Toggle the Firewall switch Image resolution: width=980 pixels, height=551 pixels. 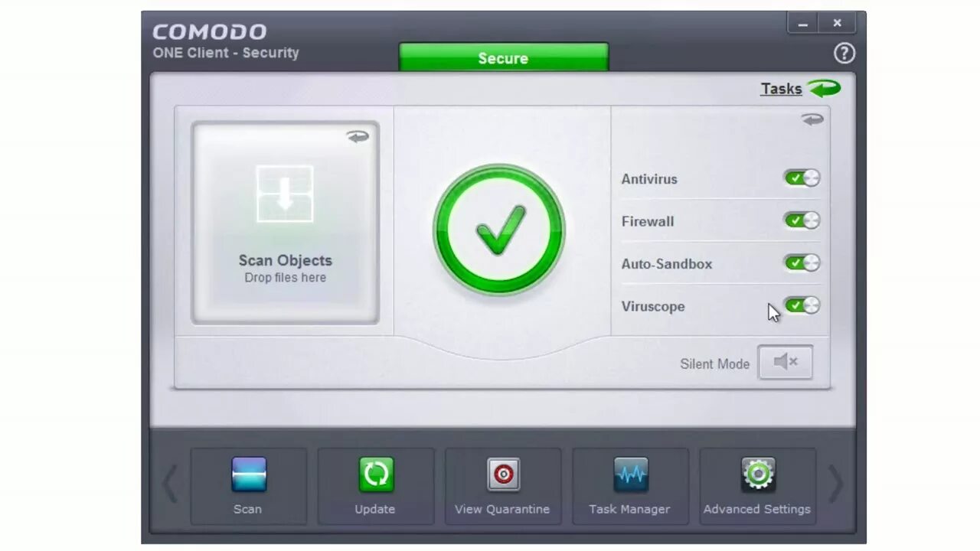pos(802,220)
